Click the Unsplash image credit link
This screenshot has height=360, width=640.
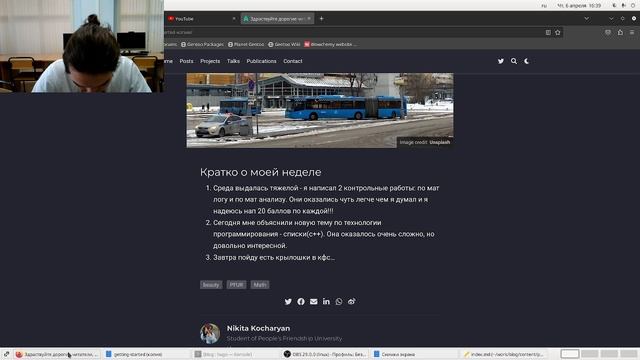[440, 142]
